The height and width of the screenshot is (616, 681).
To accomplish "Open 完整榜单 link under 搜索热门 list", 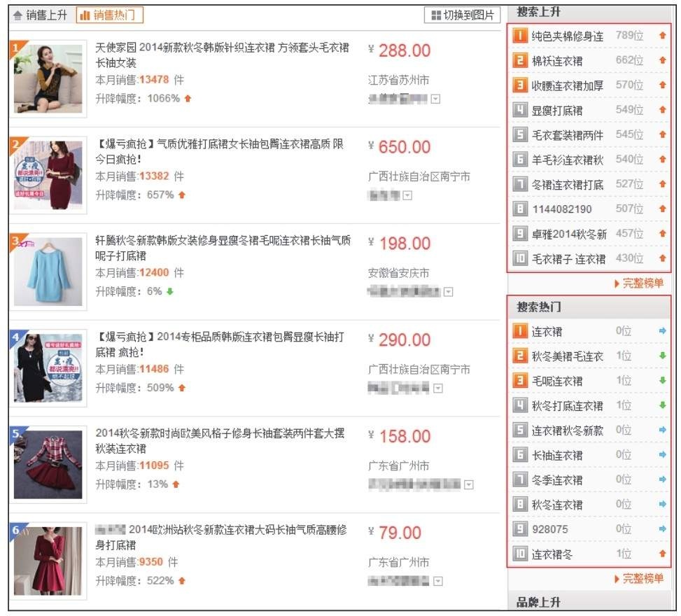I will tap(638, 578).
